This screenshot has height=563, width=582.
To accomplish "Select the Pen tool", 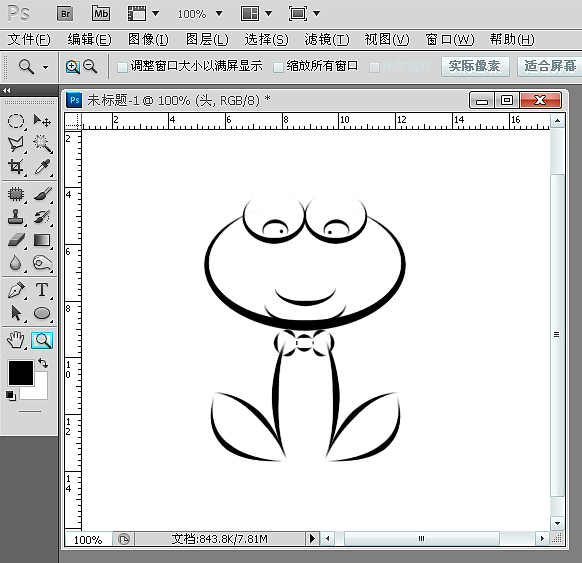I will 16,290.
